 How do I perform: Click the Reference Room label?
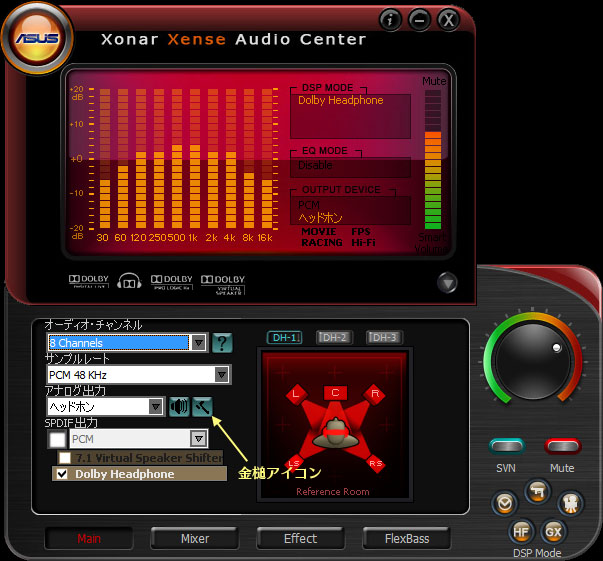pos(333,491)
